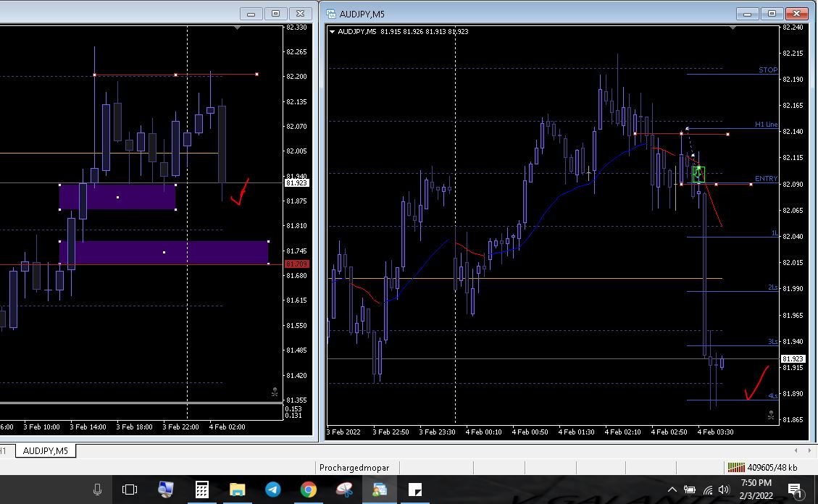Open File Explorer from the taskbar
Image resolution: width=818 pixels, height=504 pixels.
click(x=238, y=490)
